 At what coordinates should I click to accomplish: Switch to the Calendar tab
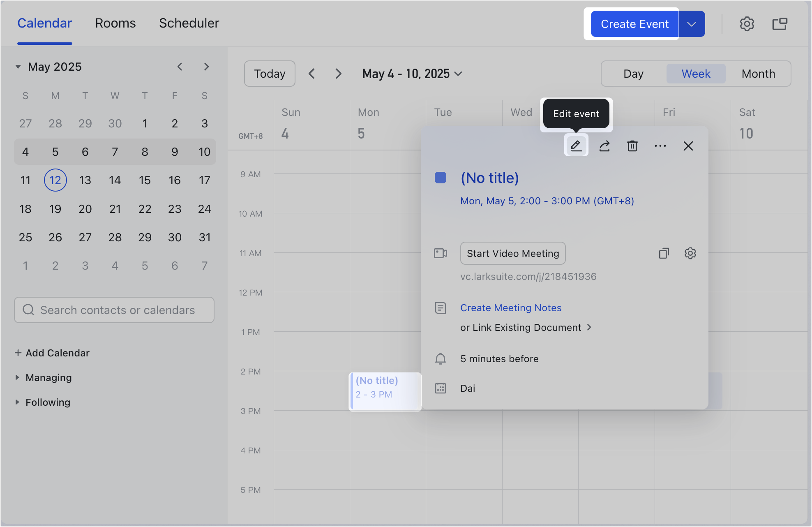44,23
